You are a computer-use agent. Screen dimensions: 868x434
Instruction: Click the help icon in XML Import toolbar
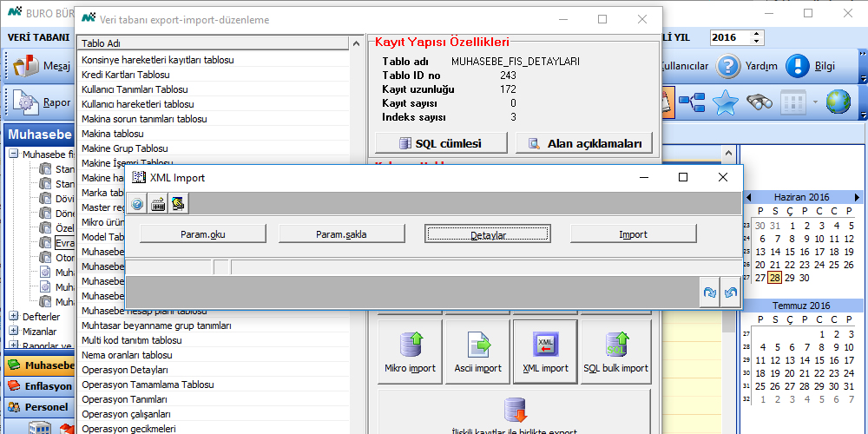pos(137,204)
